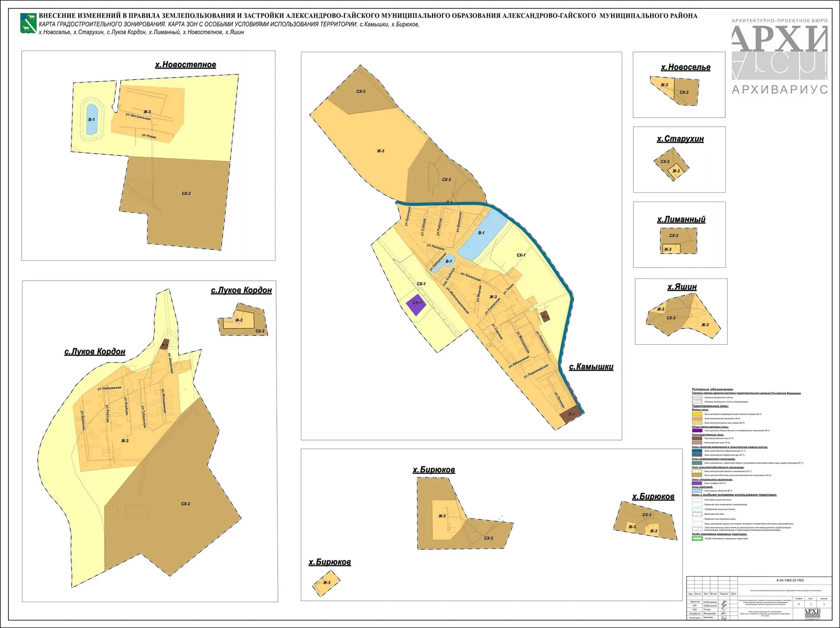The width and height of the screenshot is (840, 628).
Task: Click the purple О-1 legend color swatch
Action: click(697, 430)
